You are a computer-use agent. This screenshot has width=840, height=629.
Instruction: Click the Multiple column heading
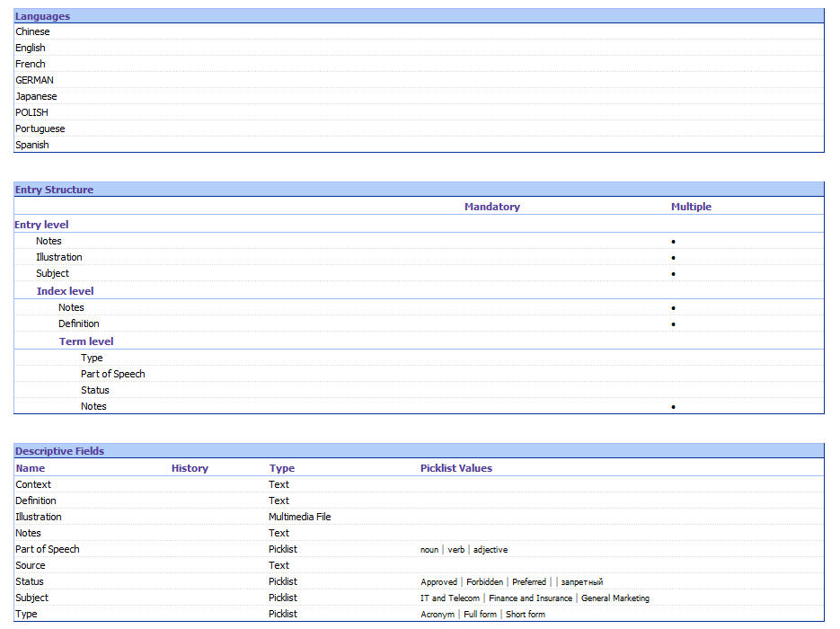point(691,207)
